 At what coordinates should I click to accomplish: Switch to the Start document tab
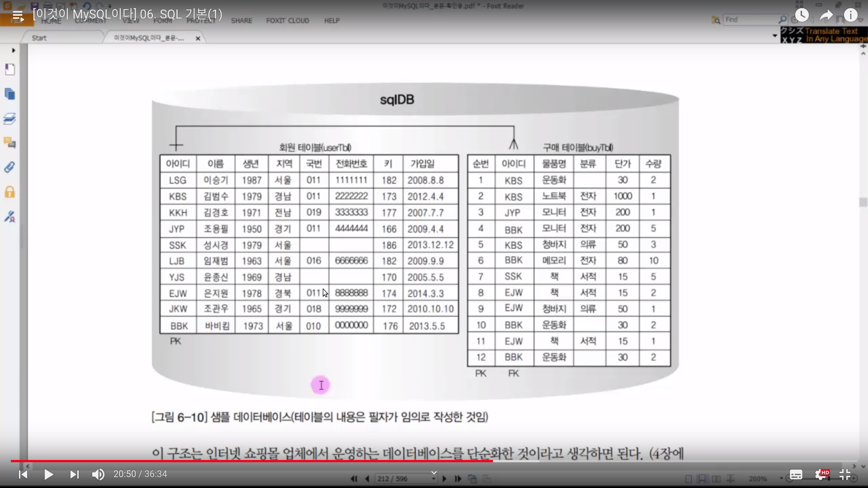39,38
